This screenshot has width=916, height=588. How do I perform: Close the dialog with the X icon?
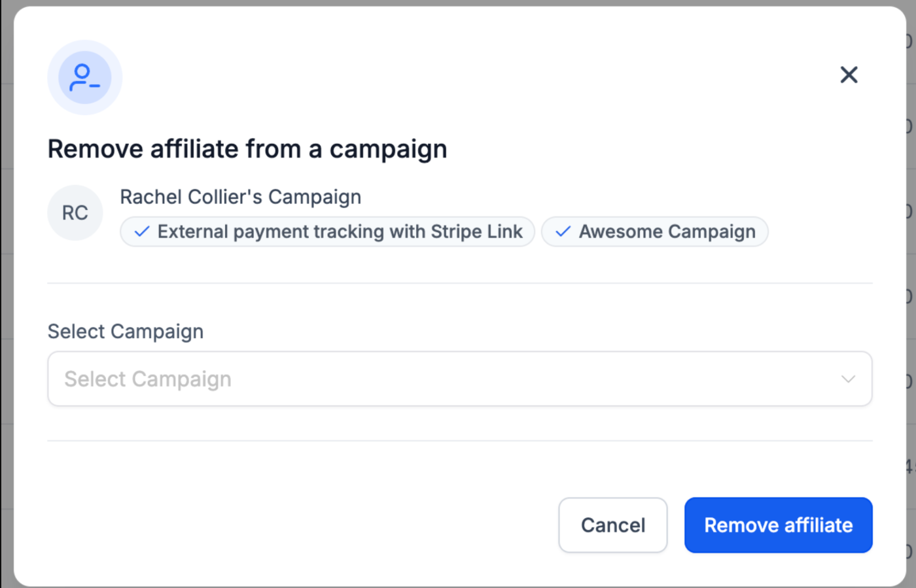point(849,75)
